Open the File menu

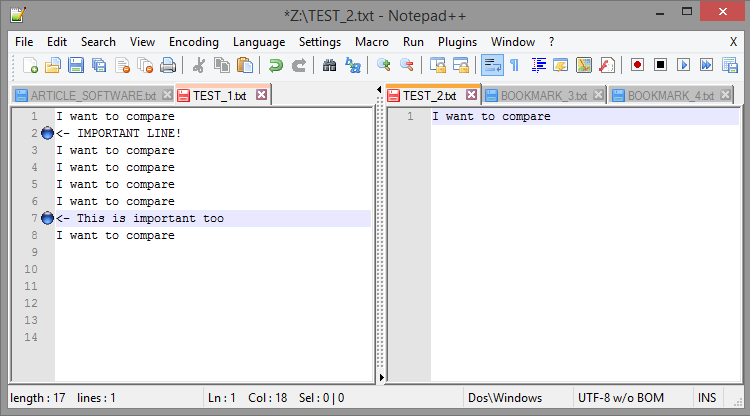[24, 42]
